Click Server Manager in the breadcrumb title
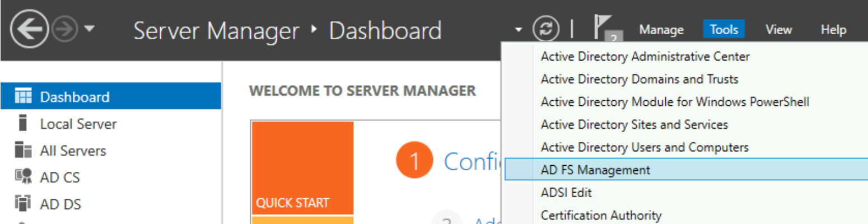The height and width of the screenshot is (224, 868). tap(216, 30)
